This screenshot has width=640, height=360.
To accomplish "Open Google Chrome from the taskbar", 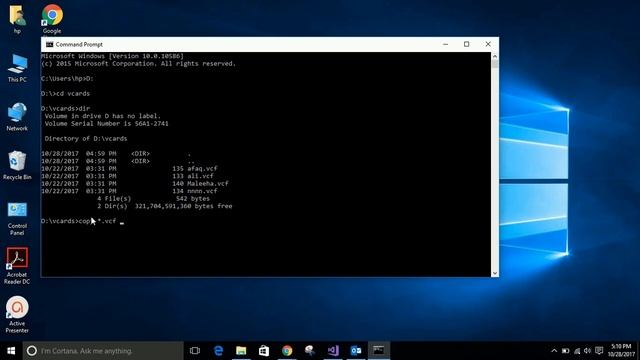I will pos(287,351).
